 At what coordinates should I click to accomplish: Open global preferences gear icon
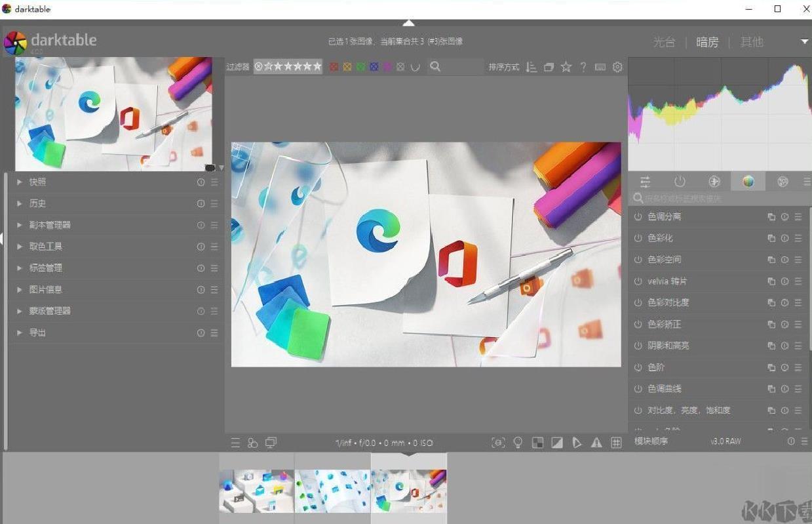pyautogui.click(x=617, y=67)
